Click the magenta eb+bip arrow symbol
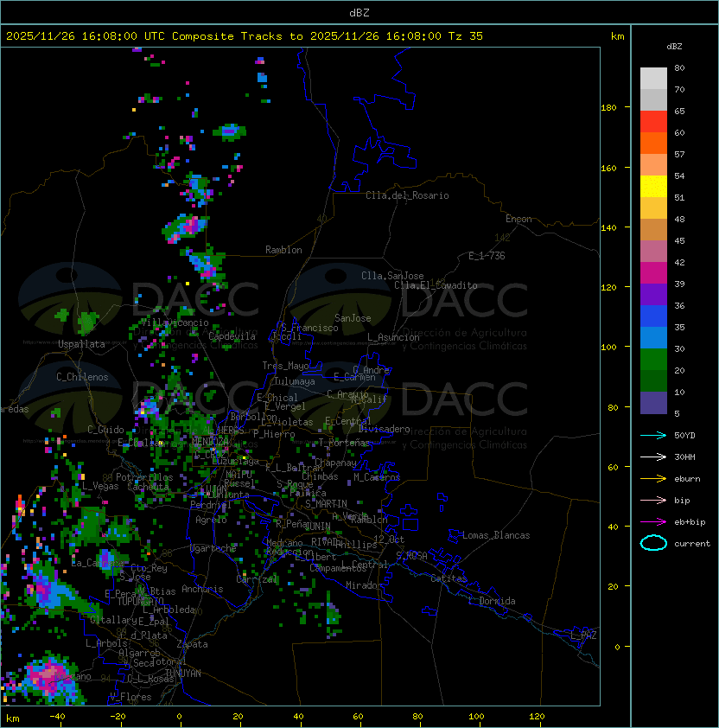The width and height of the screenshot is (719, 728). click(x=653, y=522)
